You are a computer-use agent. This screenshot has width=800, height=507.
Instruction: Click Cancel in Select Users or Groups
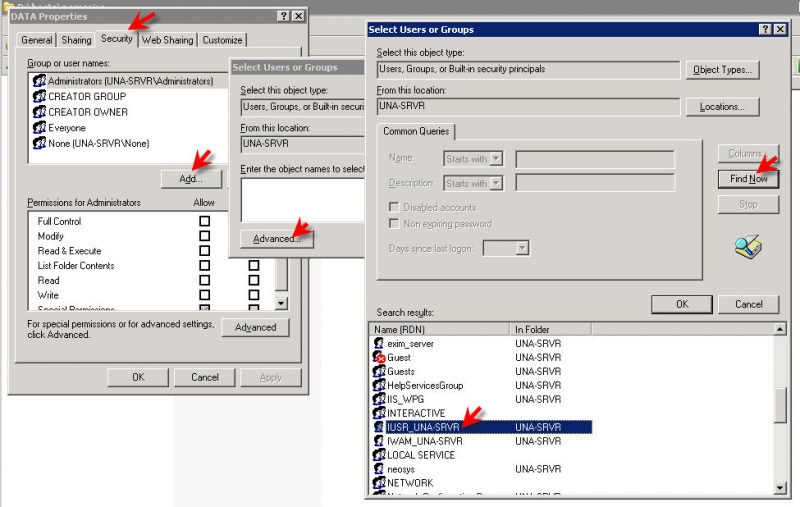pos(748,304)
